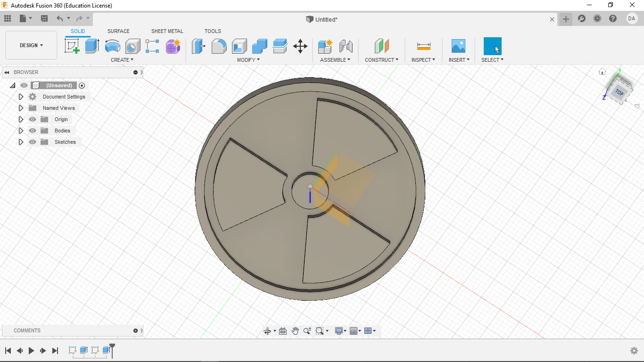This screenshot has height=362, width=644.
Task: Activate the Unsaved component radio button
Action: 82,85
